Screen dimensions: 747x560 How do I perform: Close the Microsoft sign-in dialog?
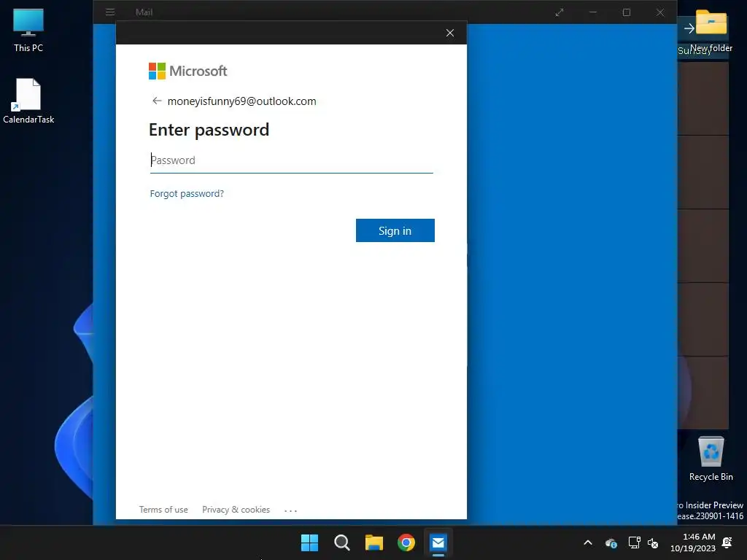click(449, 33)
